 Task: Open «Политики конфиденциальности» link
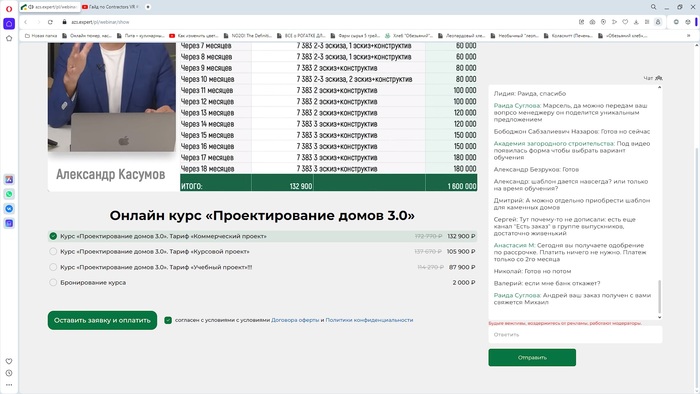pos(369,320)
